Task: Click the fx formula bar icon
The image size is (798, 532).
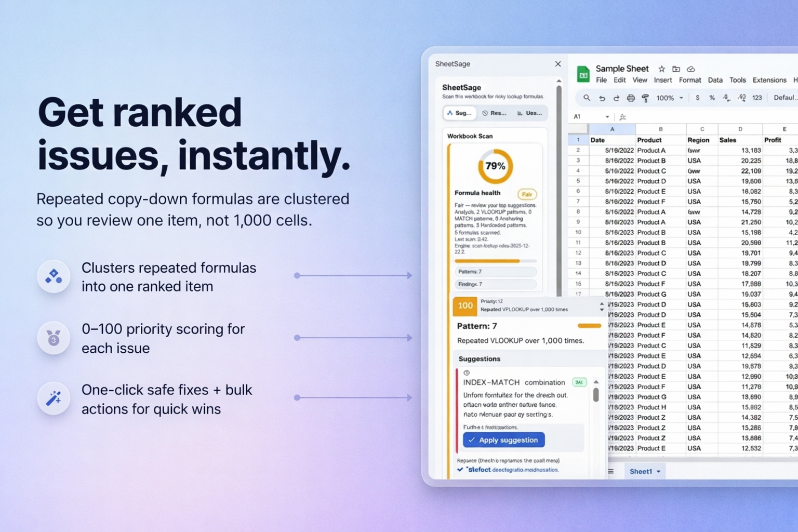Action: tap(622, 117)
